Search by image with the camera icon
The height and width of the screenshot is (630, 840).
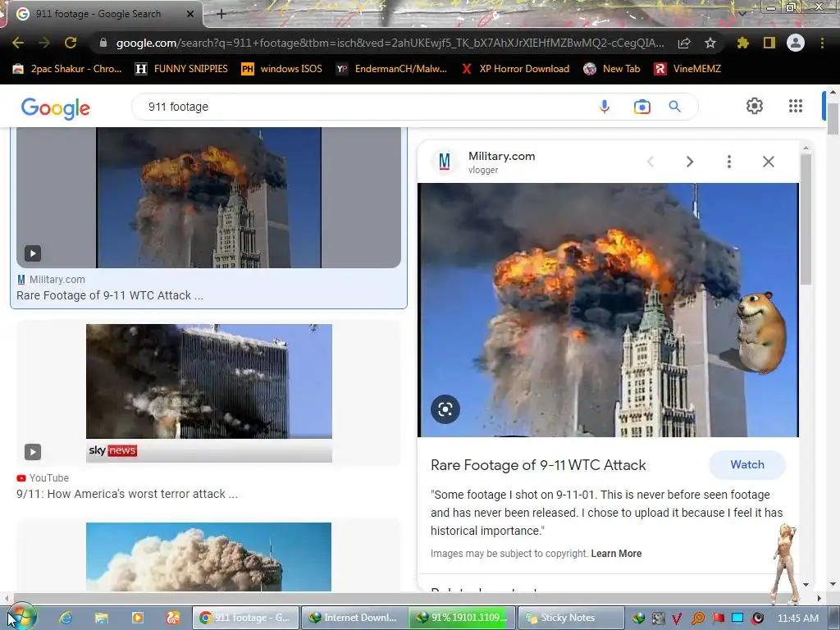click(x=641, y=107)
